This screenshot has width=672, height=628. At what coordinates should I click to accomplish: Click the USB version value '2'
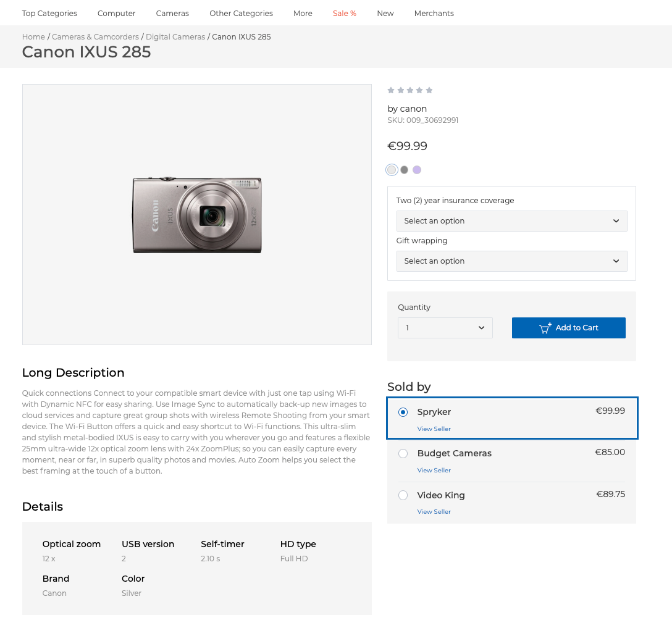tap(124, 559)
